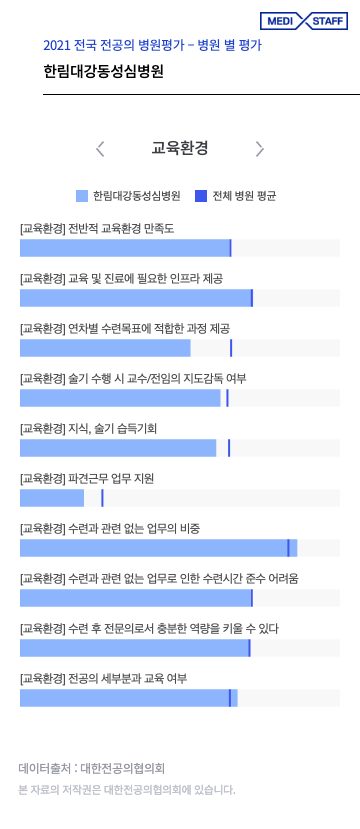Click the 교수/전임의 지도감독 여부 bar
The image size is (360, 829).
180,398
